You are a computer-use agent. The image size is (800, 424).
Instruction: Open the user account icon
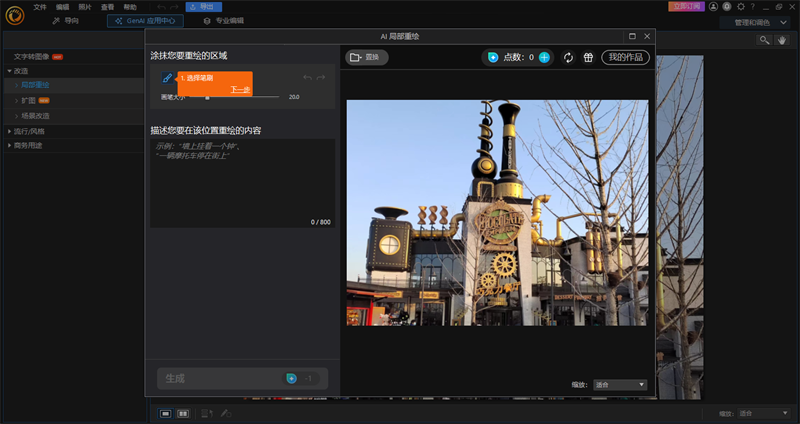coord(713,7)
